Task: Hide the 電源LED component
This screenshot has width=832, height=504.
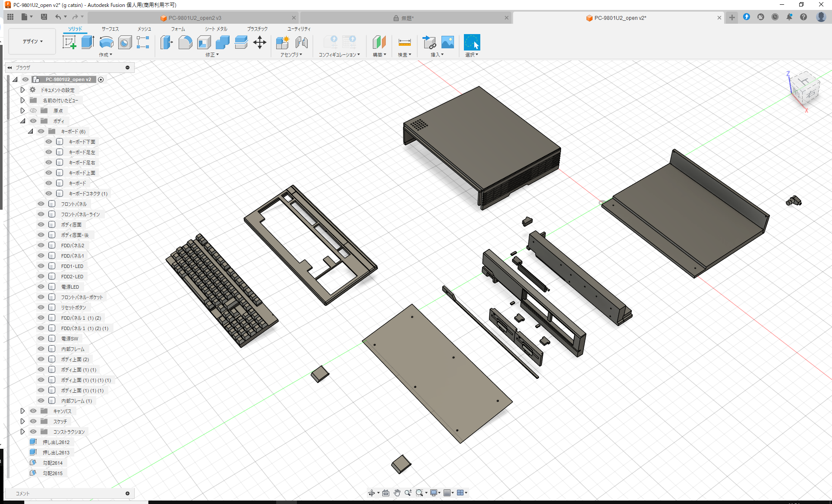Action: 41,287
